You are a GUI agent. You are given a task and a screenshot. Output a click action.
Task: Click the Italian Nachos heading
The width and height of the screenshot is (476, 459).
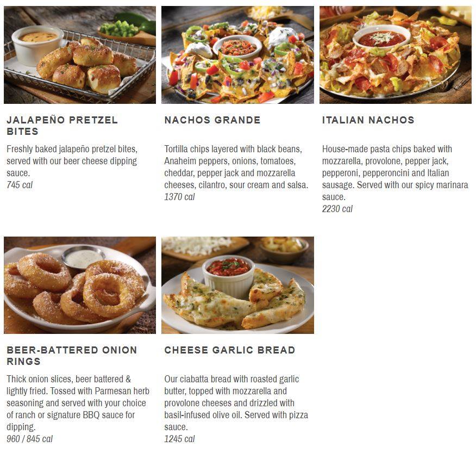pos(368,120)
